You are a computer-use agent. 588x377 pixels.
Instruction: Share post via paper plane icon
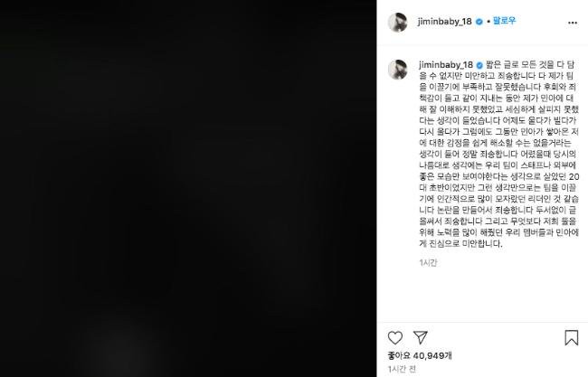(x=421, y=337)
